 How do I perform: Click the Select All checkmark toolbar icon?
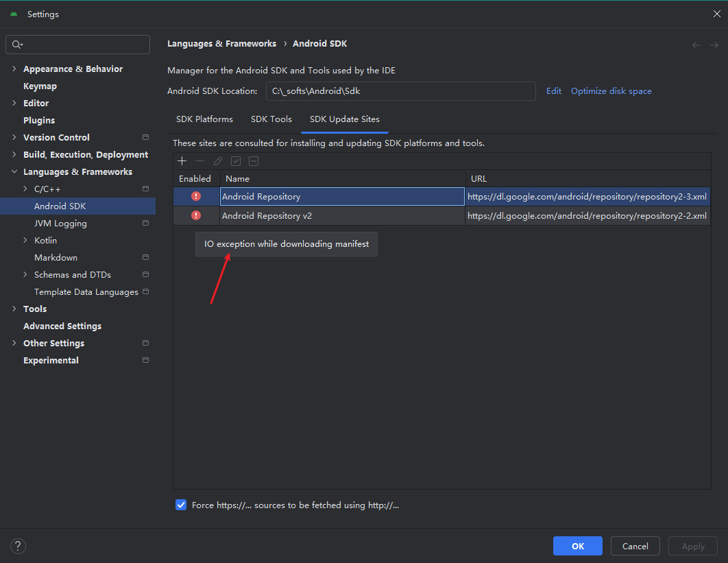coord(236,161)
